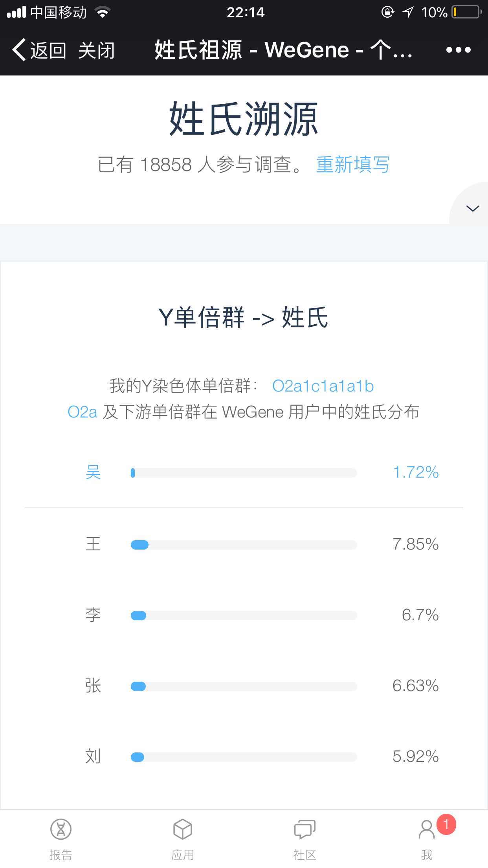This screenshot has height=868, width=488.
Task: Click the 王 surname progress bar
Action: [244, 544]
